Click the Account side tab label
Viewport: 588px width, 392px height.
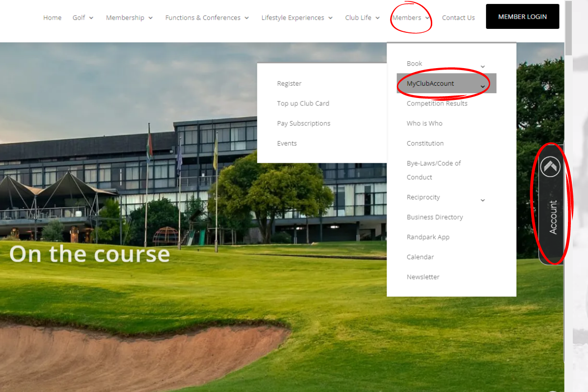(x=553, y=217)
